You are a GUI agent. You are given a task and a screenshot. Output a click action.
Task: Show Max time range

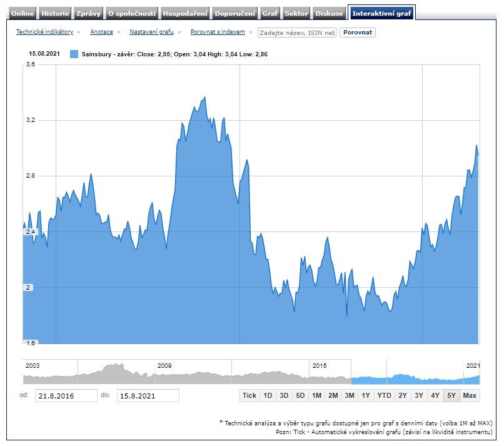pos(470,395)
